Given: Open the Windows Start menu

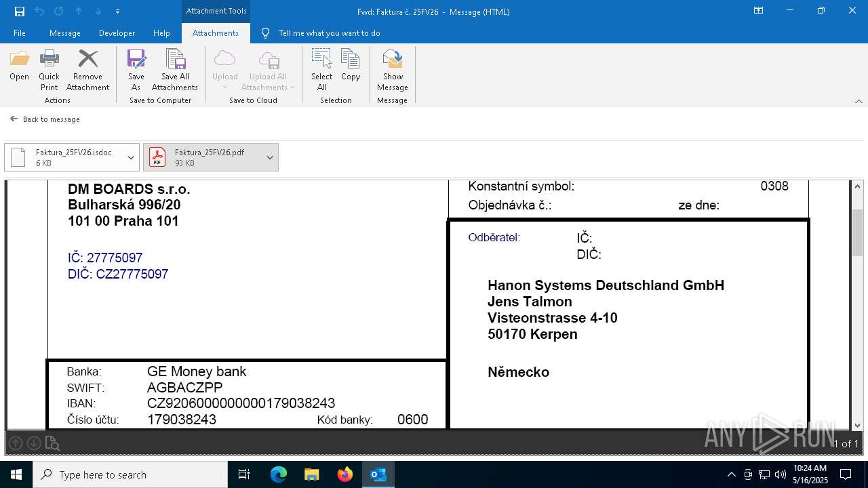Looking at the screenshot, I should click(16, 474).
